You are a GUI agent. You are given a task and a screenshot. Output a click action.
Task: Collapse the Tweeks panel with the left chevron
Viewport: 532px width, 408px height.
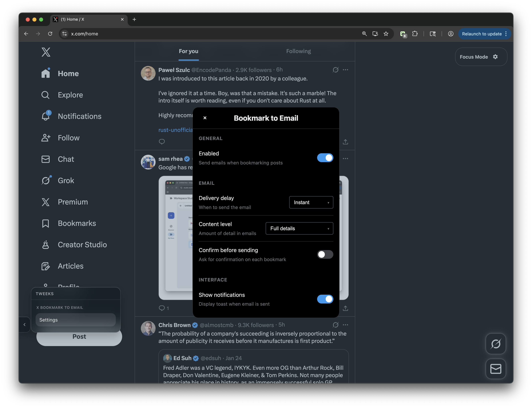click(x=25, y=325)
